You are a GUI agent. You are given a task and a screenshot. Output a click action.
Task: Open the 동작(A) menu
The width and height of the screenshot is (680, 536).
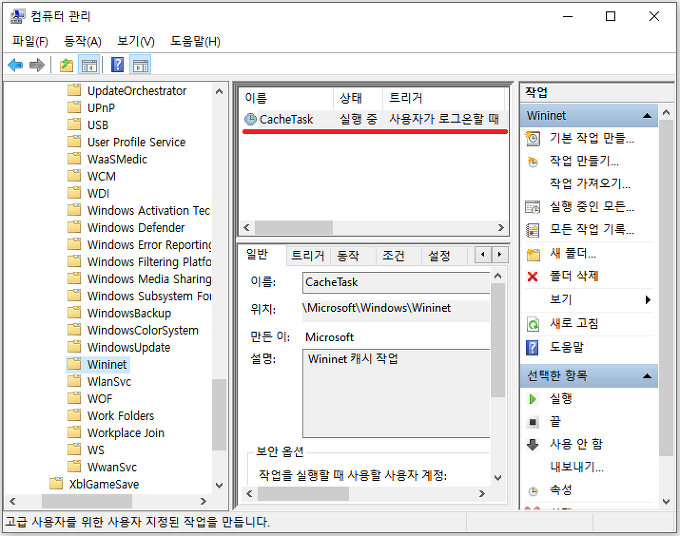coord(82,41)
